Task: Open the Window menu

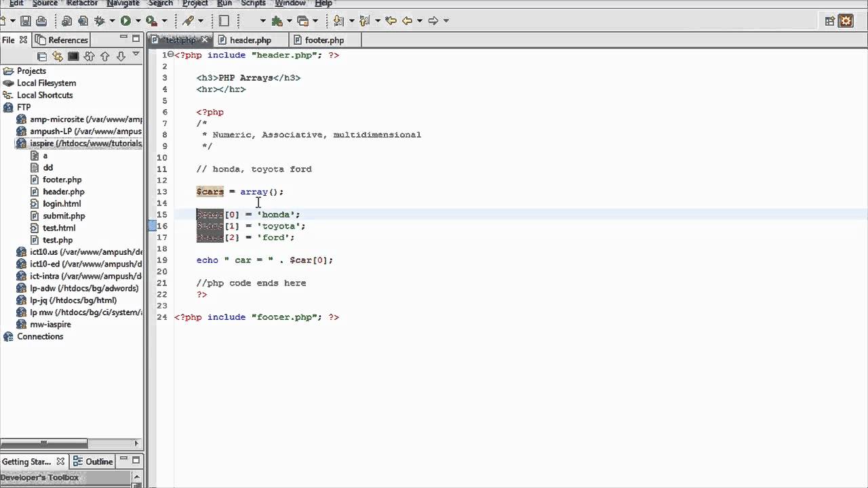Action: click(x=290, y=3)
